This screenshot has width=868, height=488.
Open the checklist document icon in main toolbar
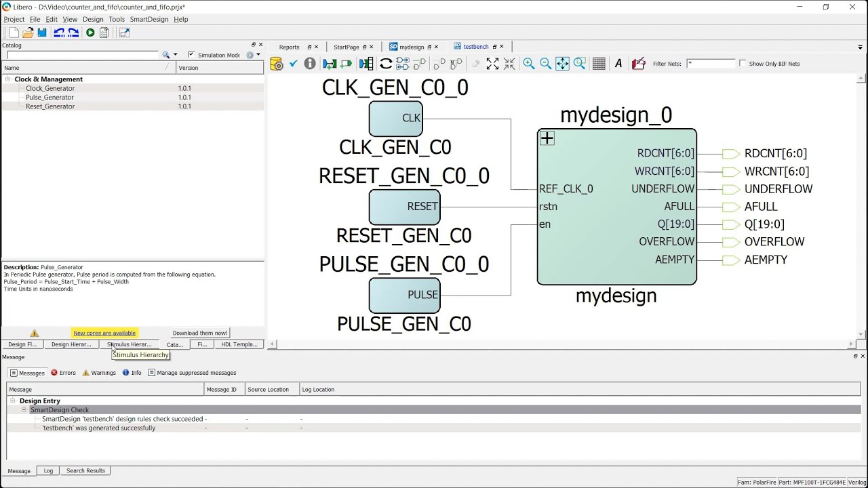tap(104, 33)
